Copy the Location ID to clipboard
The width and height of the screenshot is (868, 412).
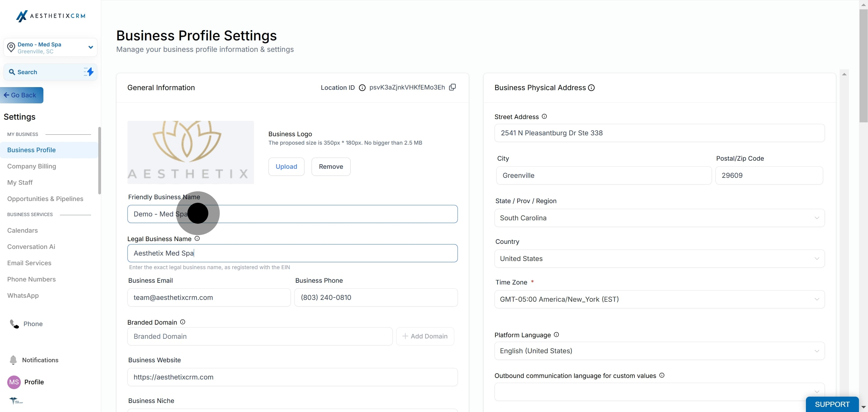452,87
